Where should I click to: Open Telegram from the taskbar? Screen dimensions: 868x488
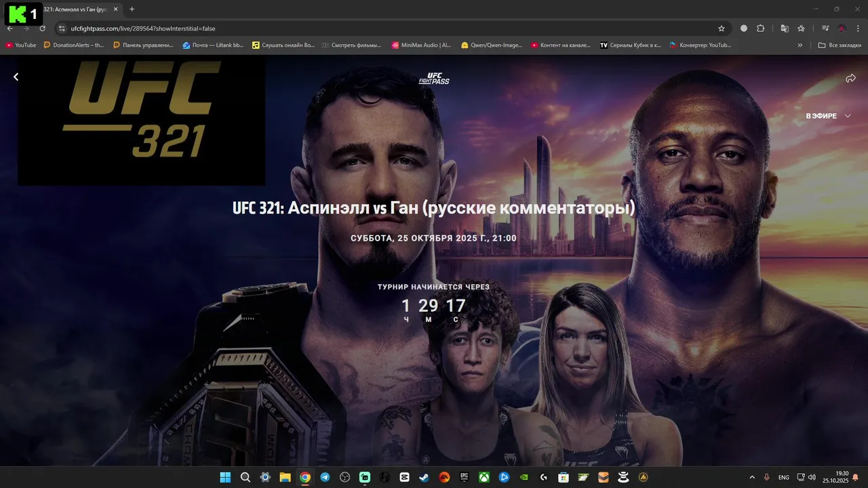tap(325, 477)
